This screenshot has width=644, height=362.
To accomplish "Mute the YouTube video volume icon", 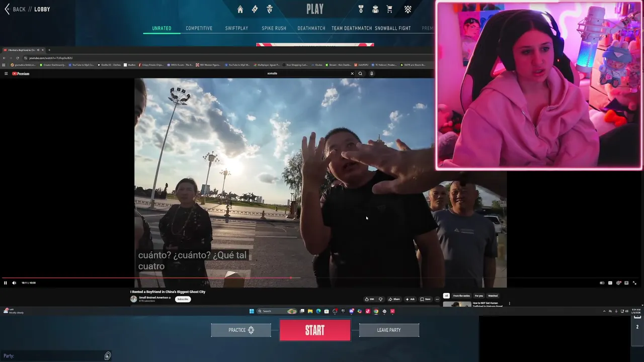I will click(x=14, y=283).
